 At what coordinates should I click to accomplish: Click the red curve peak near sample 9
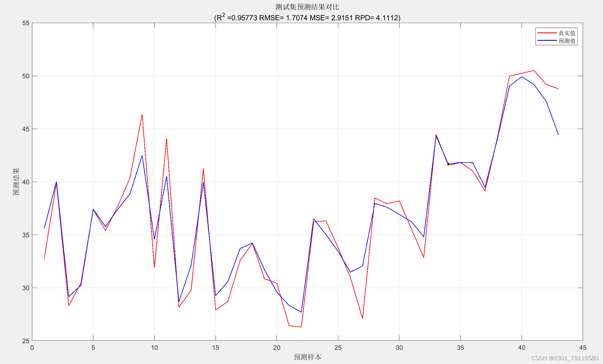[142, 115]
